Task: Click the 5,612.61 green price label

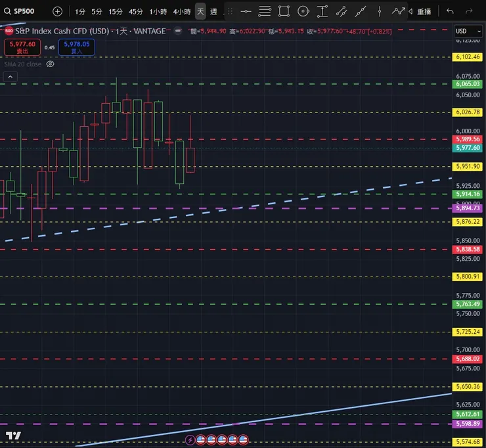Action: 468,414
